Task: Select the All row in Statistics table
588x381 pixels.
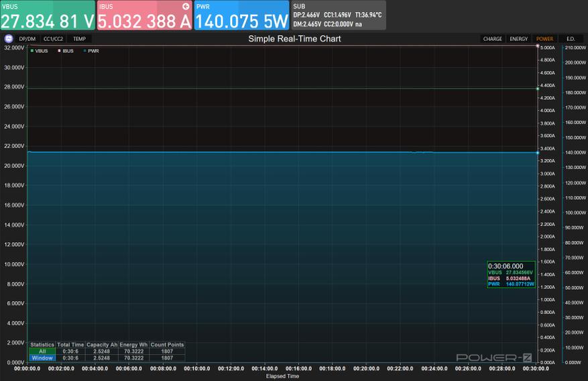Action: coord(42,351)
